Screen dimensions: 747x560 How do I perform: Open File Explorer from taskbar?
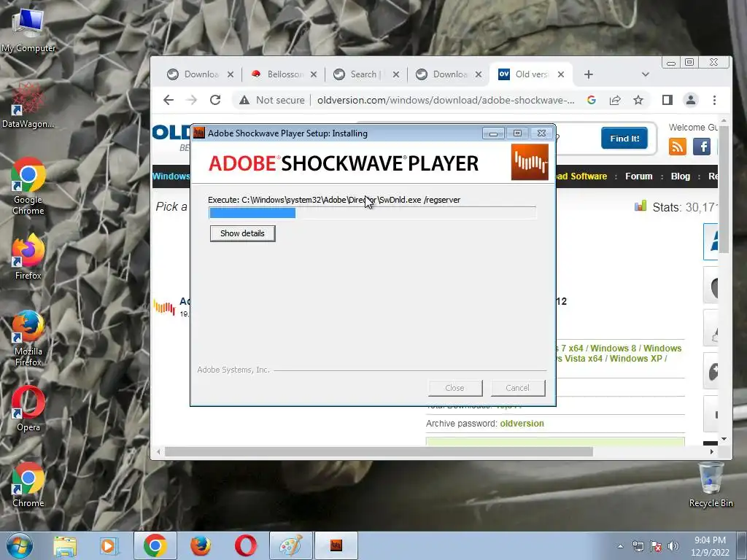coord(65,545)
